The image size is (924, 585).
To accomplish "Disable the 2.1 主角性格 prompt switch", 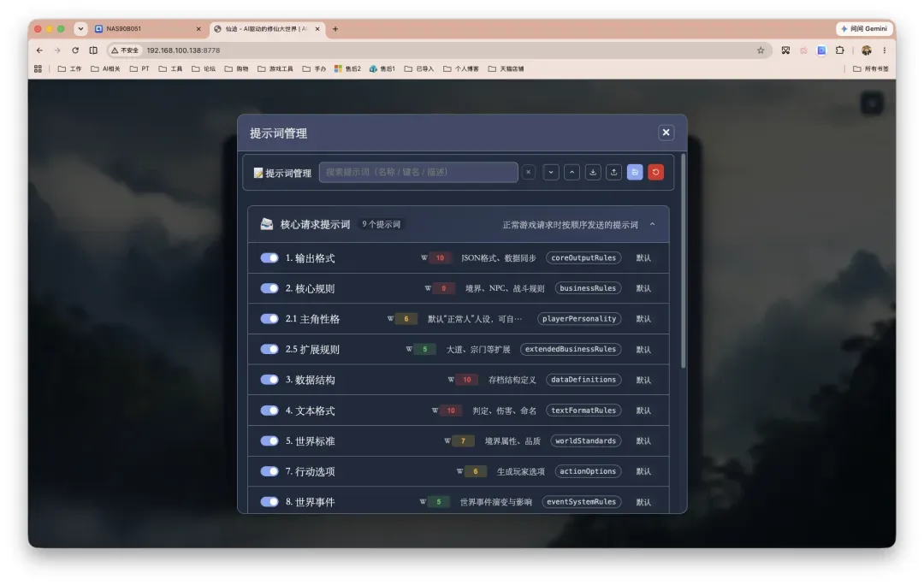I will (269, 319).
